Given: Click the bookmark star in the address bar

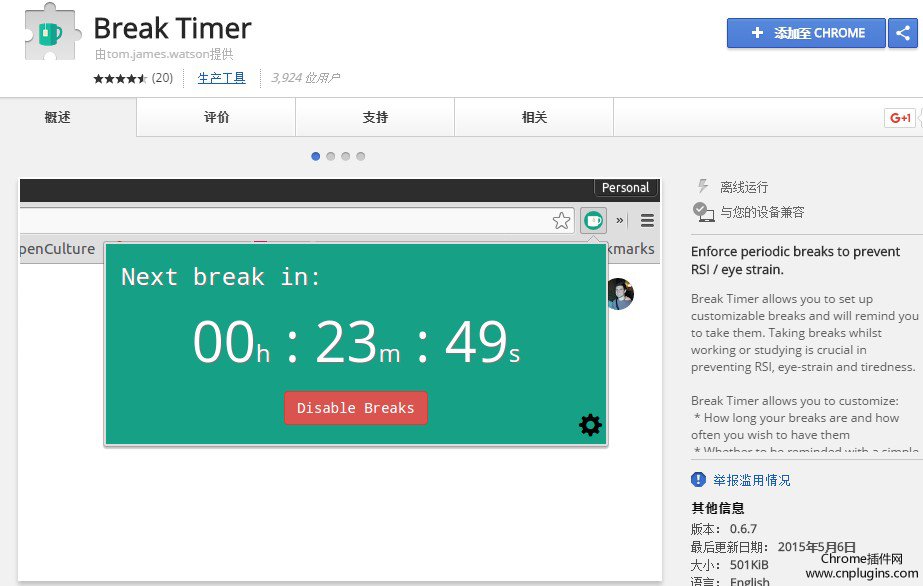Looking at the screenshot, I should click(x=561, y=221).
